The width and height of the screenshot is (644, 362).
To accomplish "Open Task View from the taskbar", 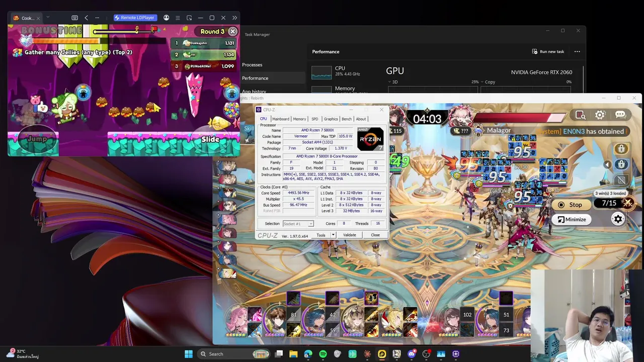I will point(279,354).
